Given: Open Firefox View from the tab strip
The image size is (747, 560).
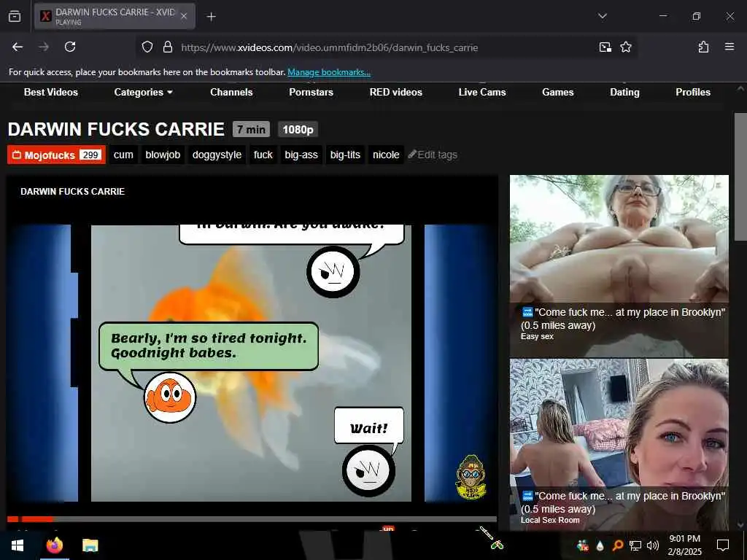Looking at the screenshot, I should [15, 16].
